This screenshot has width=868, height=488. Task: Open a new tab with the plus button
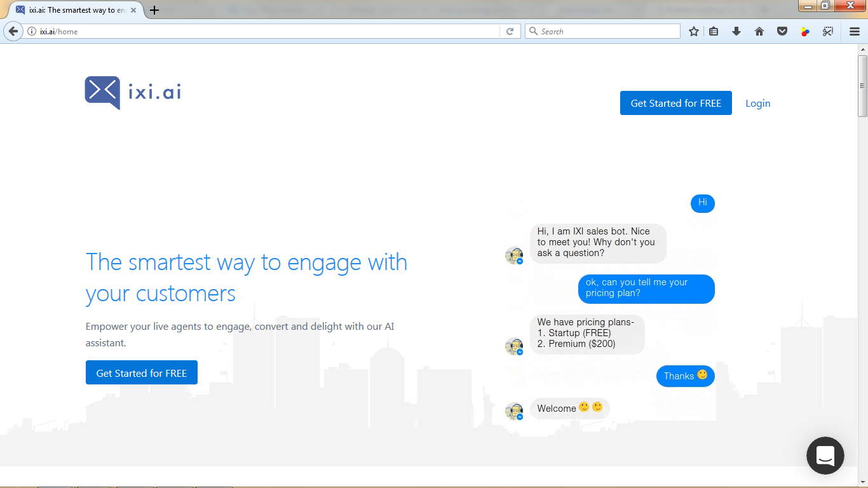pyautogui.click(x=154, y=10)
